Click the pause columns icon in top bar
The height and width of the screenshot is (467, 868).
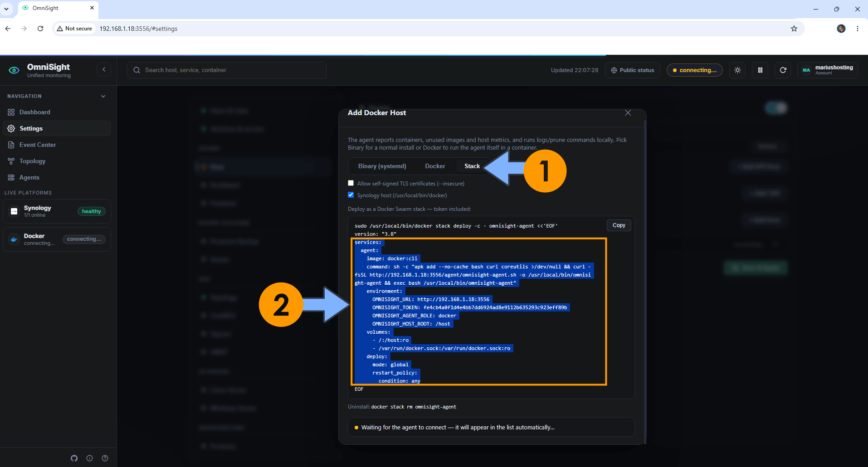point(760,70)
